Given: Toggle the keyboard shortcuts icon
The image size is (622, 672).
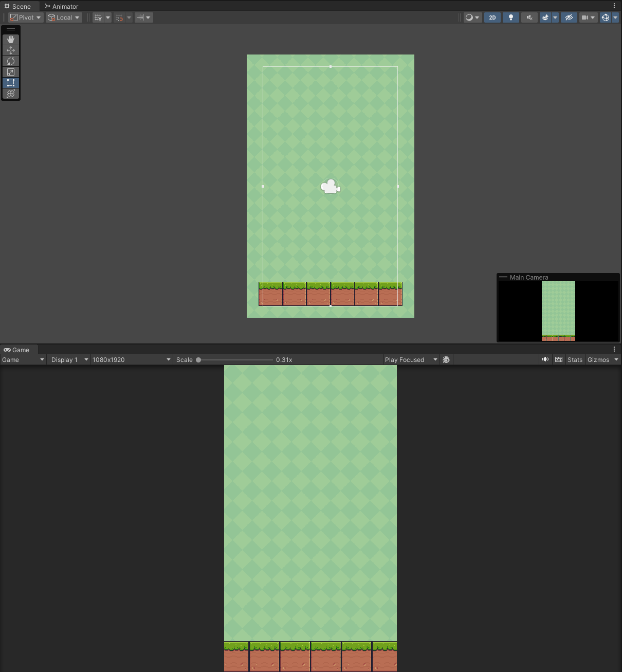Looking at the screenshot, I should click(559, 360).
